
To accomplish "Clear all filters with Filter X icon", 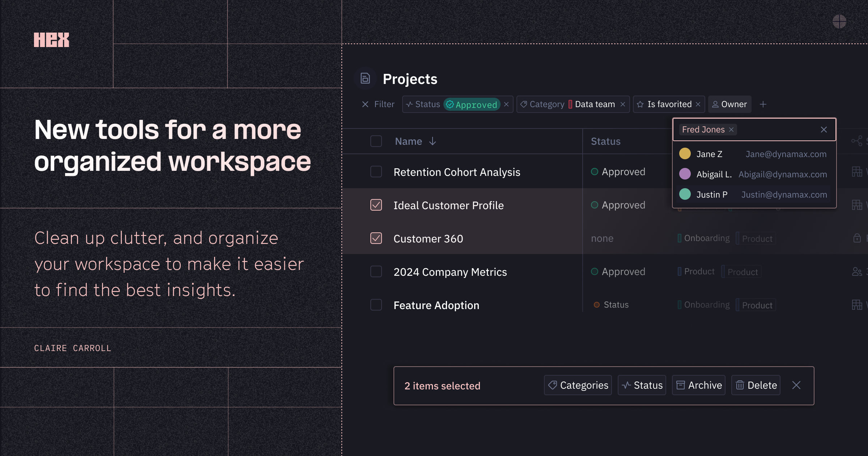I will click(x=365, y=104).
